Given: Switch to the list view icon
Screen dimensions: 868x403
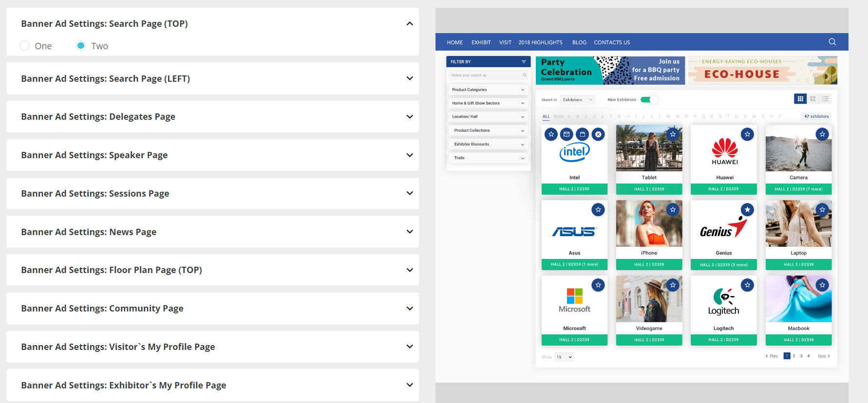Looking at the screenshot, I should [x=825, y=99].
